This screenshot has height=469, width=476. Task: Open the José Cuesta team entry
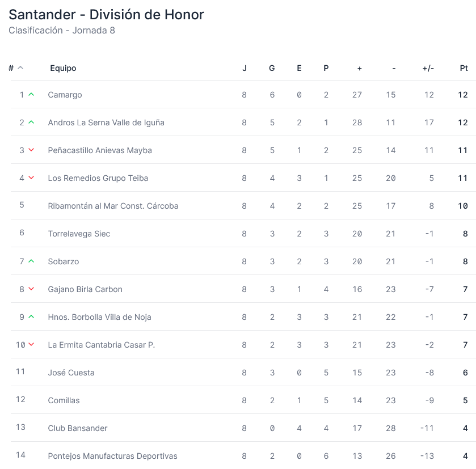coord(71,373)
